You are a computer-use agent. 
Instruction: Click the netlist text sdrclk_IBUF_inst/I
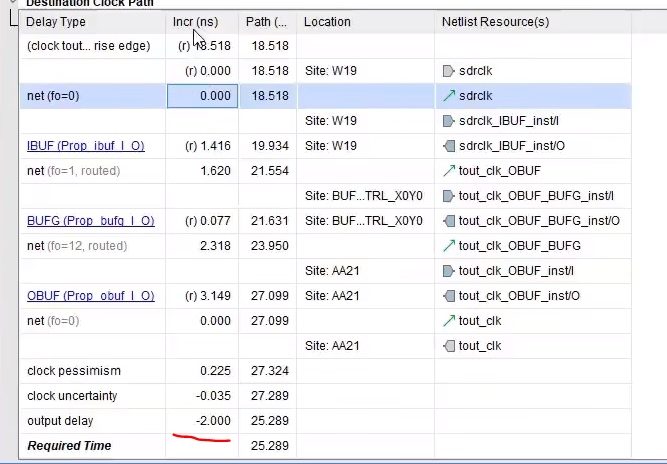tap(509, 121)
